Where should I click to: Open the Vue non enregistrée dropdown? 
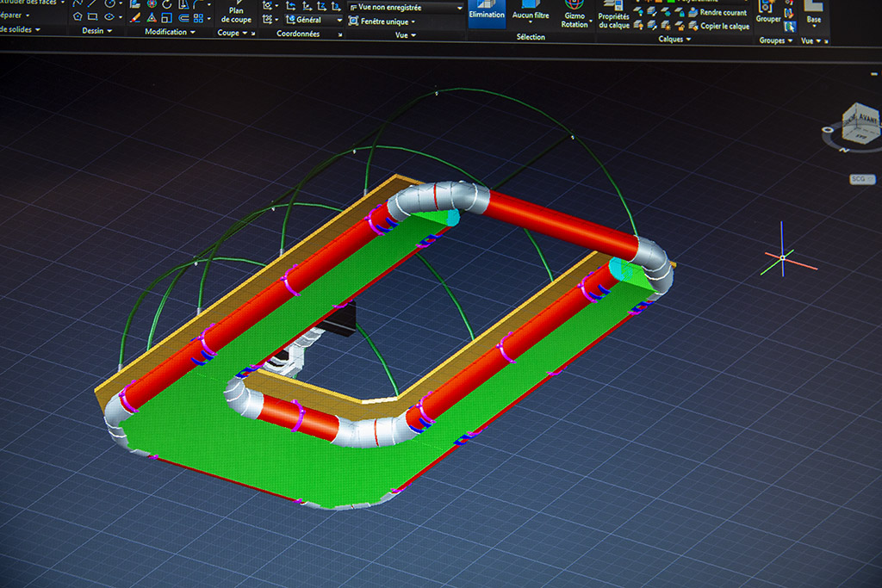click(x=406, y=8)
